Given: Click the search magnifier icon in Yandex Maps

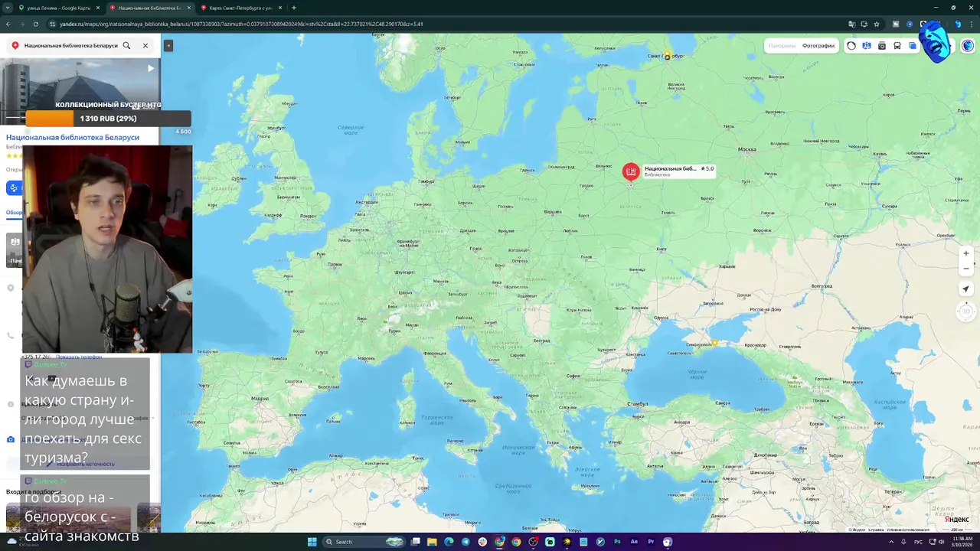Looking at the screenshot, I should click(x=127, y=45).
